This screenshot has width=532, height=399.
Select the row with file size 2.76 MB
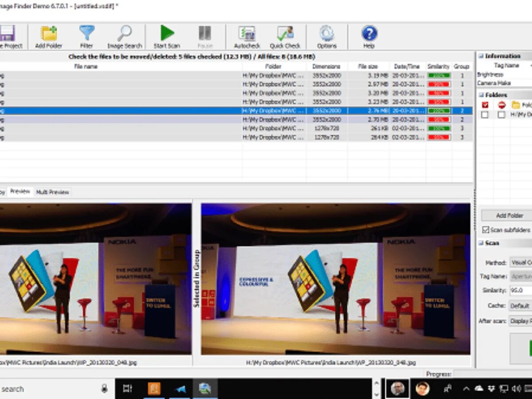coord(236,111)
